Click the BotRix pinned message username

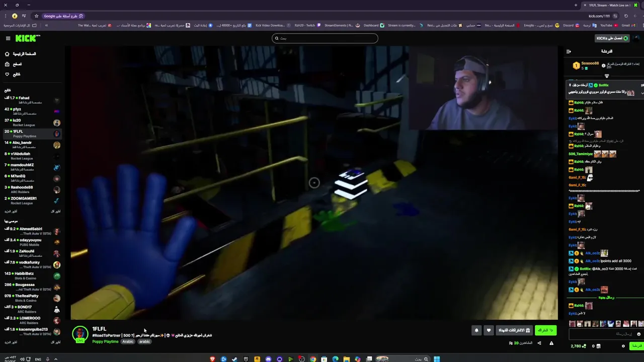604,85
